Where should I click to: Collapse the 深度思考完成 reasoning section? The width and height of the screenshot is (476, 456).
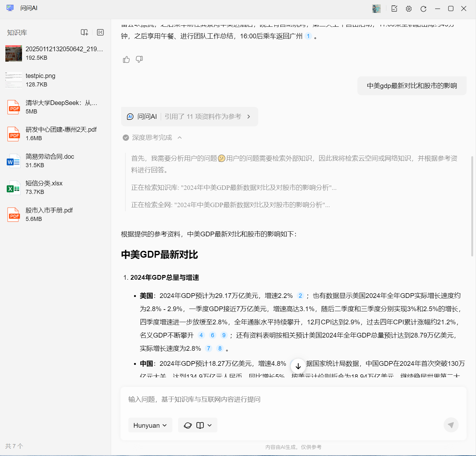tap(180, 138)
